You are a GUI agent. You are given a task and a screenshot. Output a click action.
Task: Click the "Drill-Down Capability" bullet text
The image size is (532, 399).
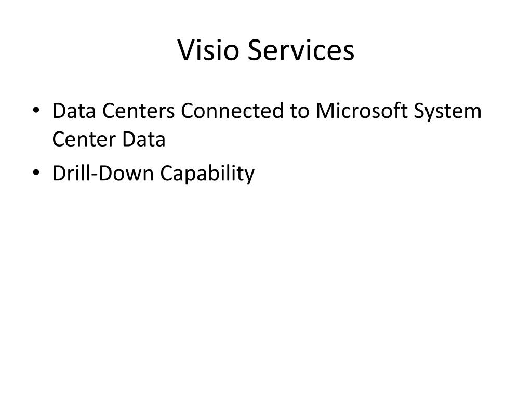(x=153, y=174)
